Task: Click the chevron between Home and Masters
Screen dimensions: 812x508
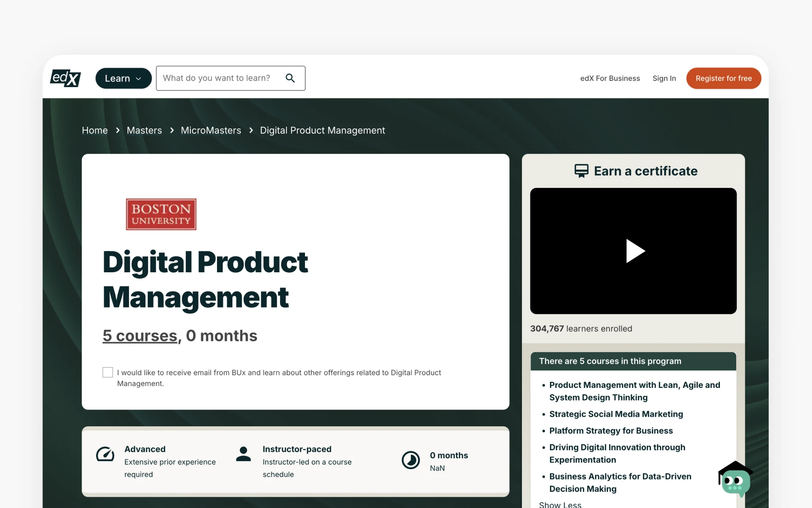Action: (117, 130)
